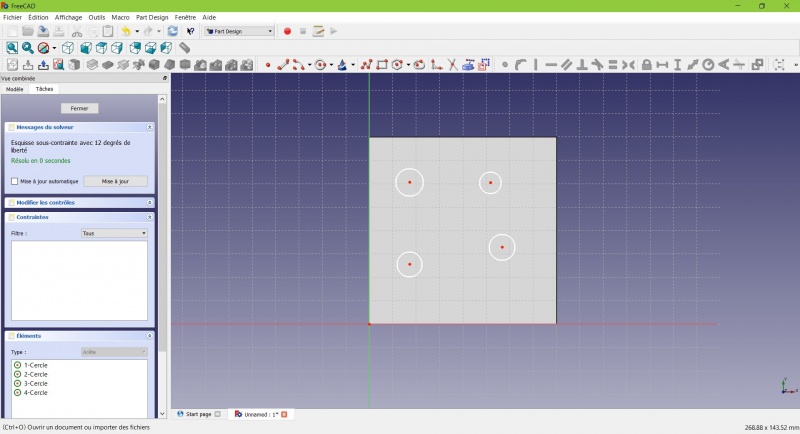Select the top-left circle center point

point(410,182)
